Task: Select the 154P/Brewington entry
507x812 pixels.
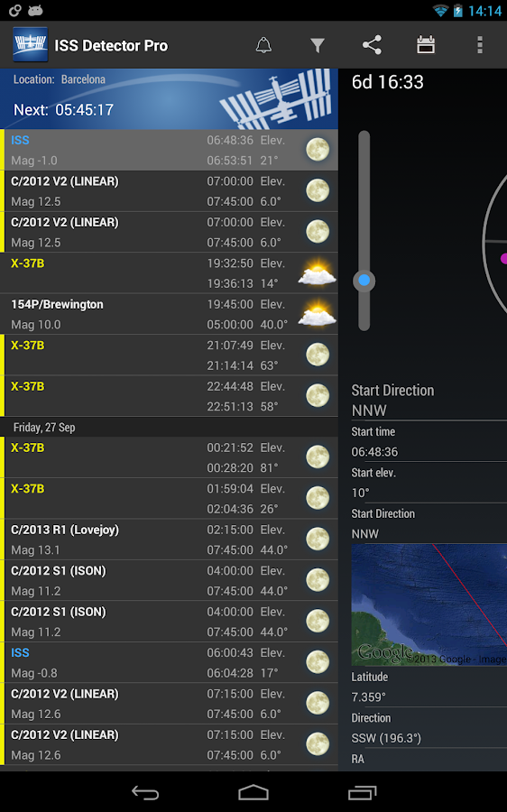Action: [x=169, y=314]
